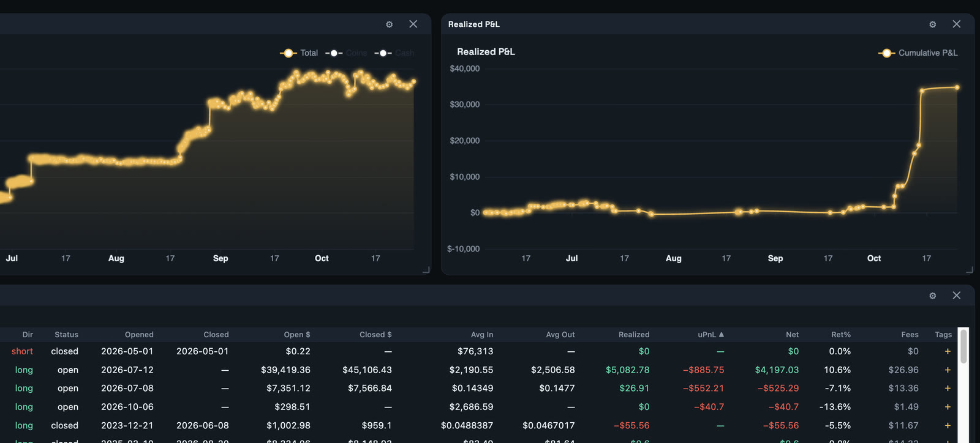Viewport: 980px width, 443px height.
Task: Click the trades table vertical scrollbar
Action: coord(963,346)
